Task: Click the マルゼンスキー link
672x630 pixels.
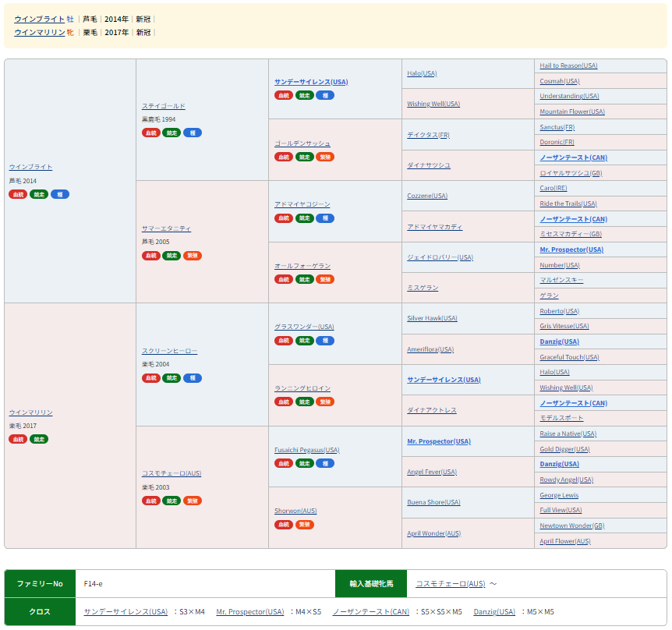Action: click(561, 280)
